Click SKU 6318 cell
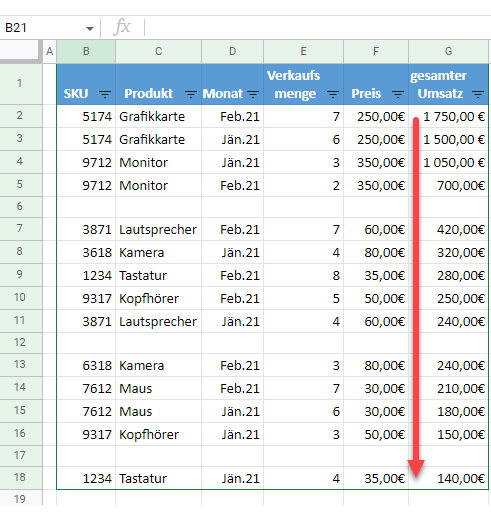The width and height of the screenshot is (491, 516). tap(86, 365)
